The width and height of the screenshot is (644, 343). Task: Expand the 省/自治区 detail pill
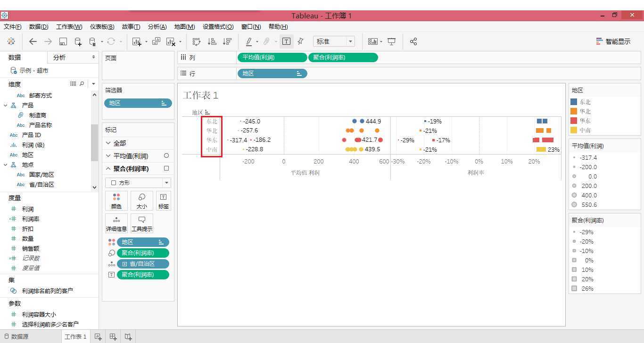click(x=125, y=264)
